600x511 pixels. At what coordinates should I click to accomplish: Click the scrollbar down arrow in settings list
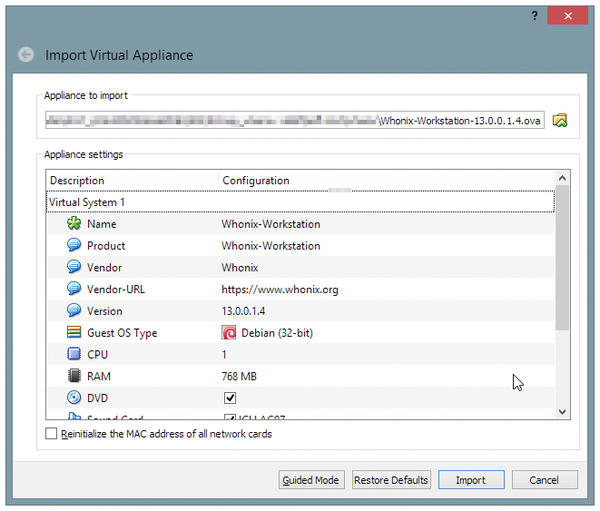(x=562, y=412)
